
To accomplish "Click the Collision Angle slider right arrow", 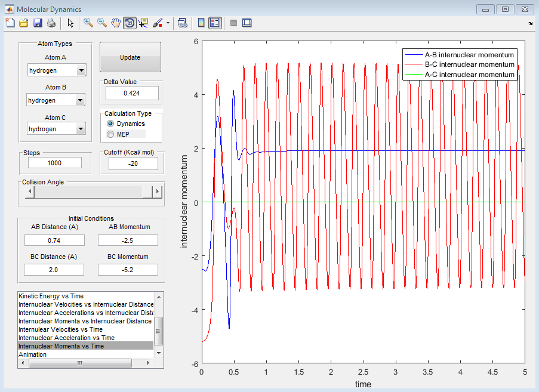I will point(158,192).
